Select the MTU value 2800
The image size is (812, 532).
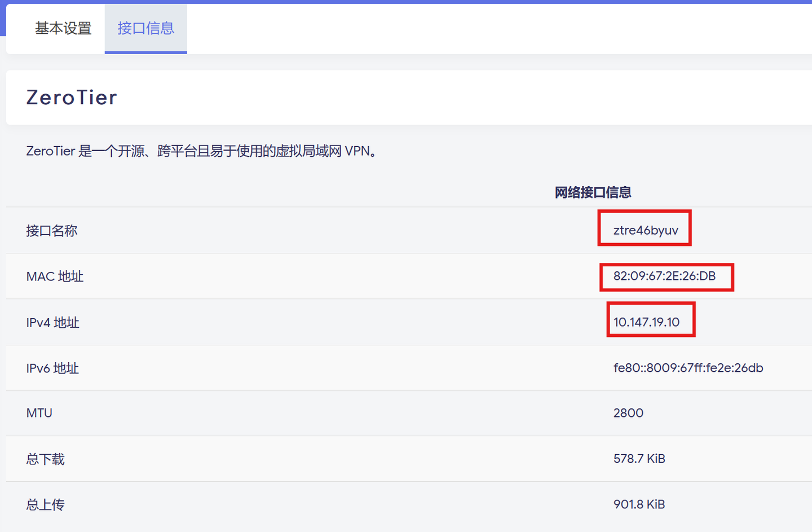(x=628, y=413)
